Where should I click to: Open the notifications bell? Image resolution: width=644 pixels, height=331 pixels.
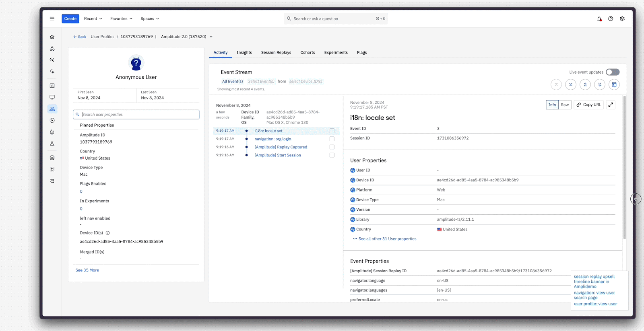(599, 19)
